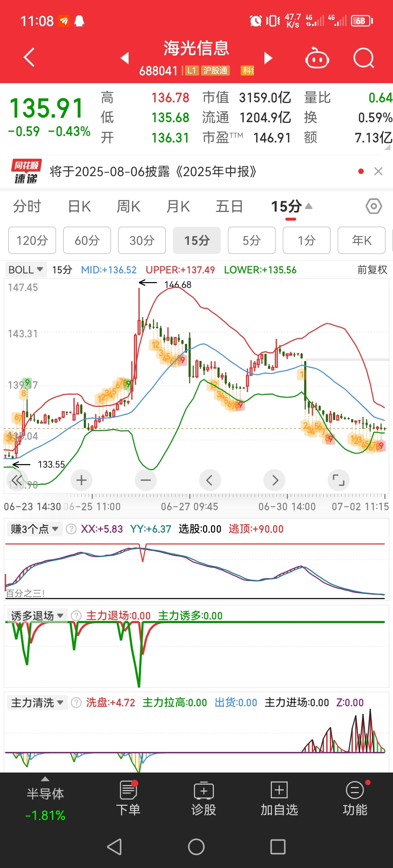
Task: Tap the L1 quote level tag
Action: pos(191,71)
